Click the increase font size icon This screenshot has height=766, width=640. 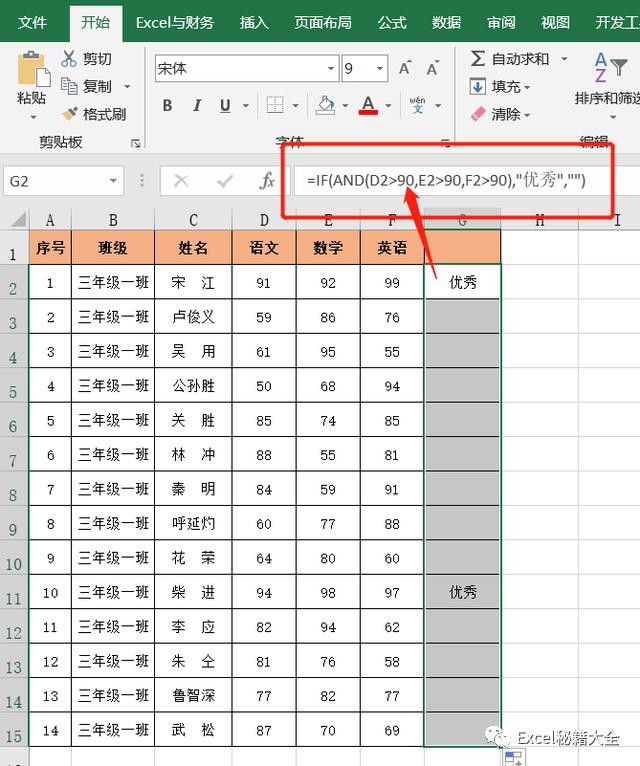click(405, 69)
